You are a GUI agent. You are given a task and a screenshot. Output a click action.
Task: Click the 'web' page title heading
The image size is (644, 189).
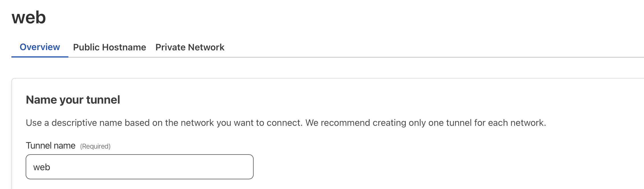[29, 17]
